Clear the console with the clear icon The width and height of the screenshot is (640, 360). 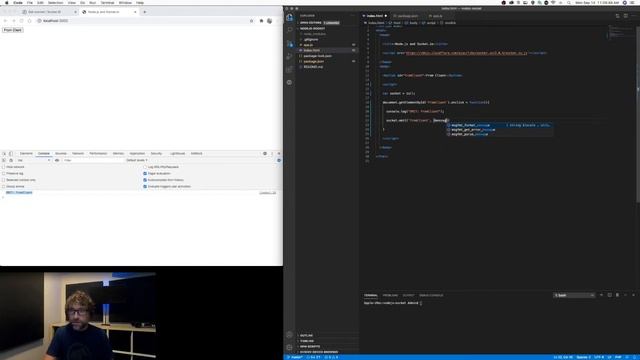[x=11, y=160]
